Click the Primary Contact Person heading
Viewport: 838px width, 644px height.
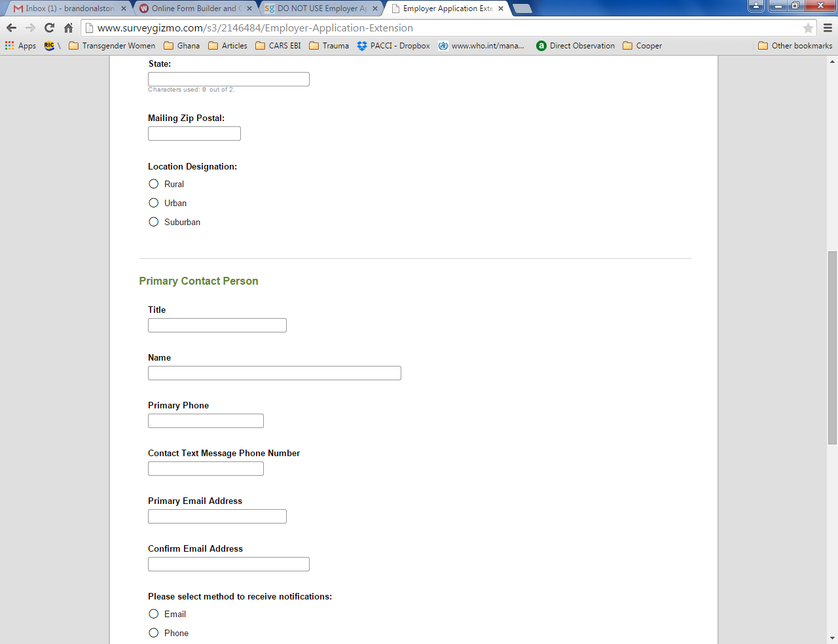click(x=198, y=281)
